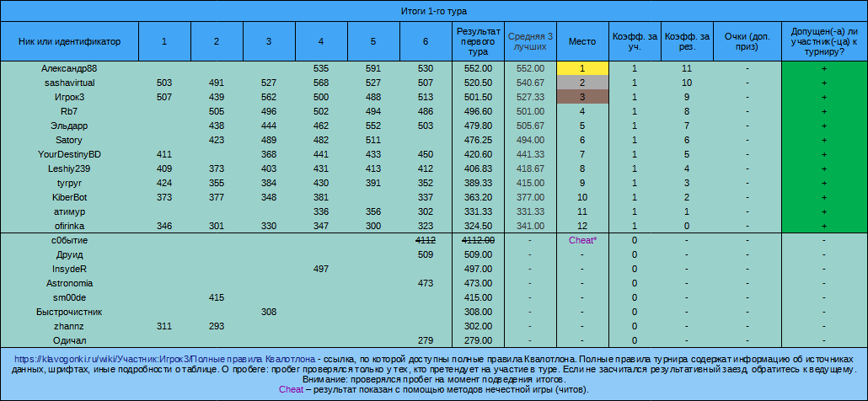This screenshot has height=401, width=868.
Task: Select the 'Ник или идентификатор' column header
Action: (x=70, y=41)
